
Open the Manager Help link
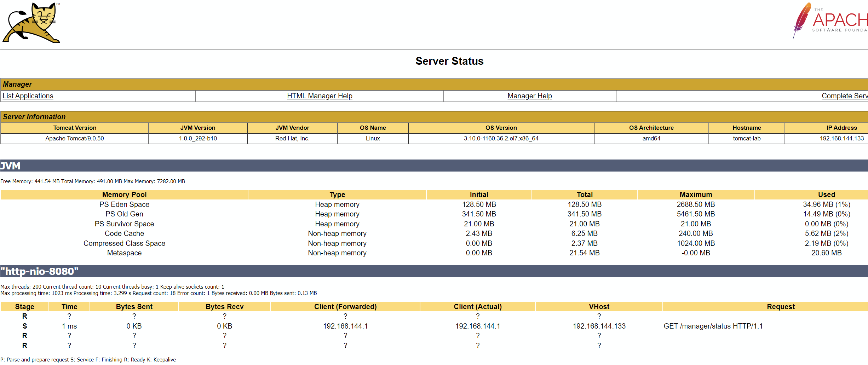[530, 96]
